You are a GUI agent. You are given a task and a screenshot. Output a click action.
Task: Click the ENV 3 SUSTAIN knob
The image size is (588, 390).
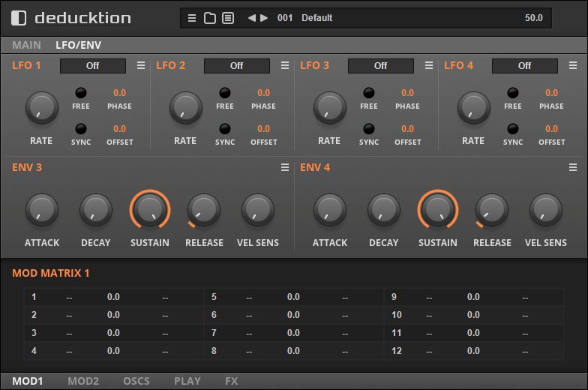150,210
